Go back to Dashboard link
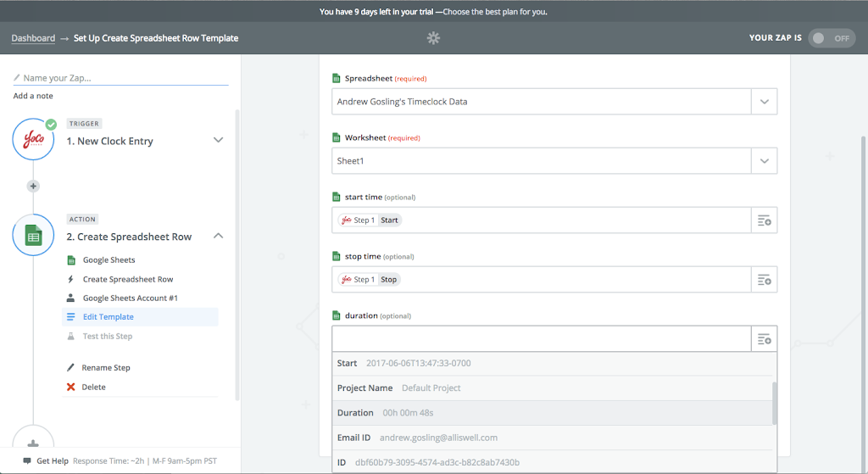This screenshot has width=868, height=474. [33, 37]
